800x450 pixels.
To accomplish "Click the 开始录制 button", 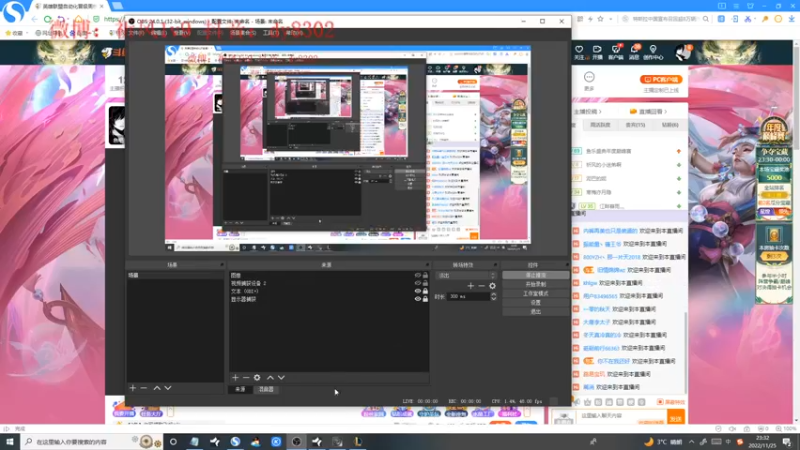I will (x=536, y=284).
